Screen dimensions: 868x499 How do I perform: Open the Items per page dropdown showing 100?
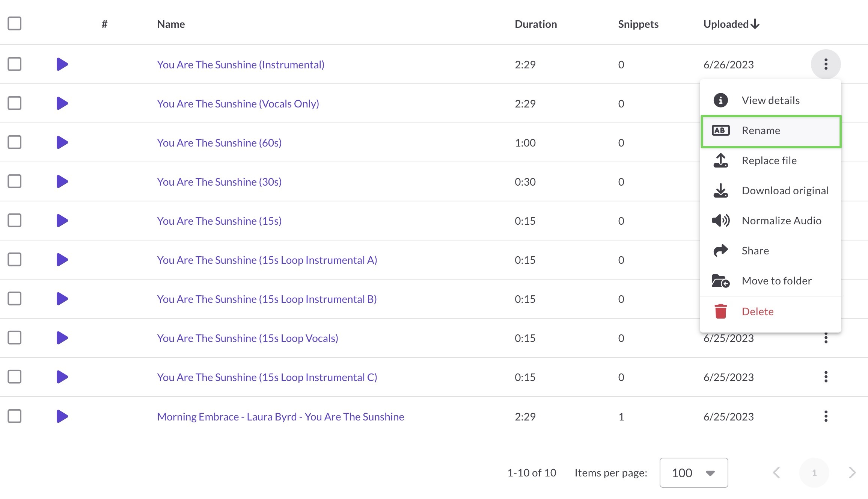pyautogui.click(x=693, y=473)
